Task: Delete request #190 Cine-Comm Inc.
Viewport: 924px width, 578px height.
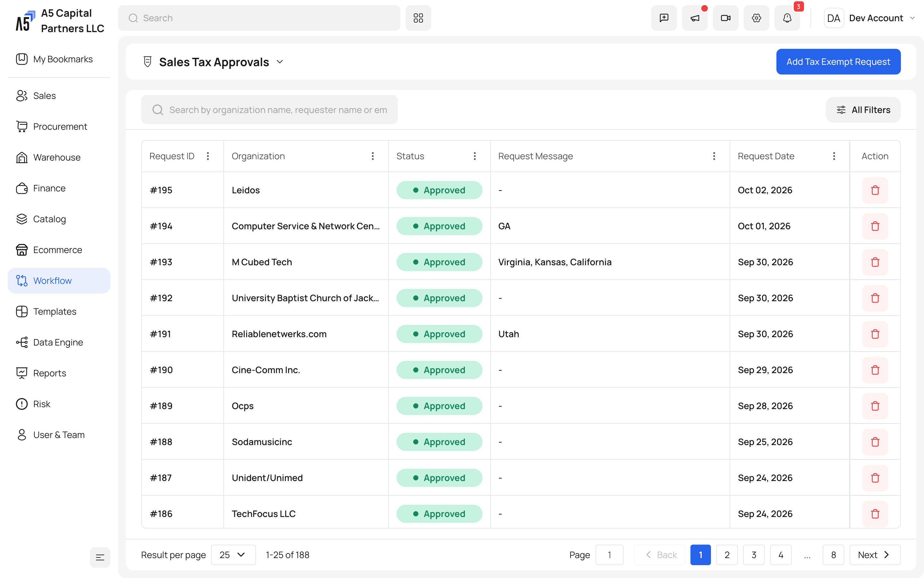Action: [875, 370]
